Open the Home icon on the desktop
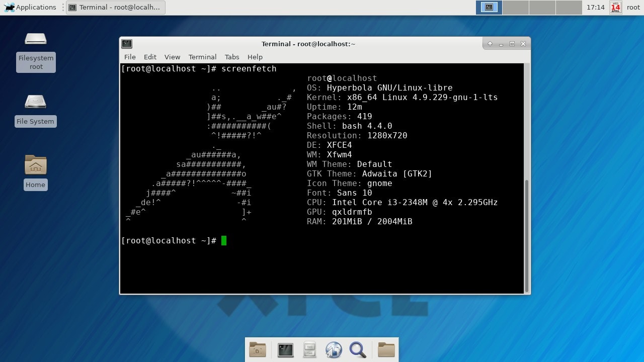 point(35,171)
